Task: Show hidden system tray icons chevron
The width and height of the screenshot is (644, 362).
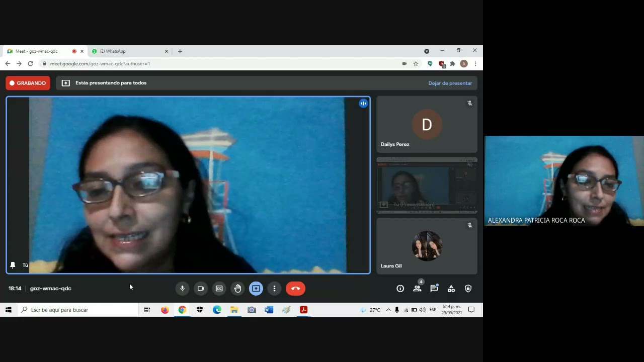Action: pyautogui.click(x=388, y=310)
